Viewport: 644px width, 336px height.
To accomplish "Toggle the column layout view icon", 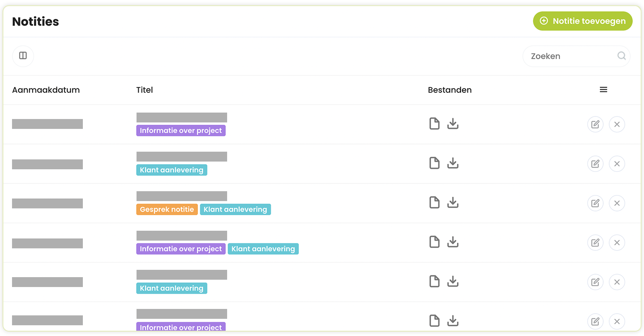I will click(x=23, y=56).
